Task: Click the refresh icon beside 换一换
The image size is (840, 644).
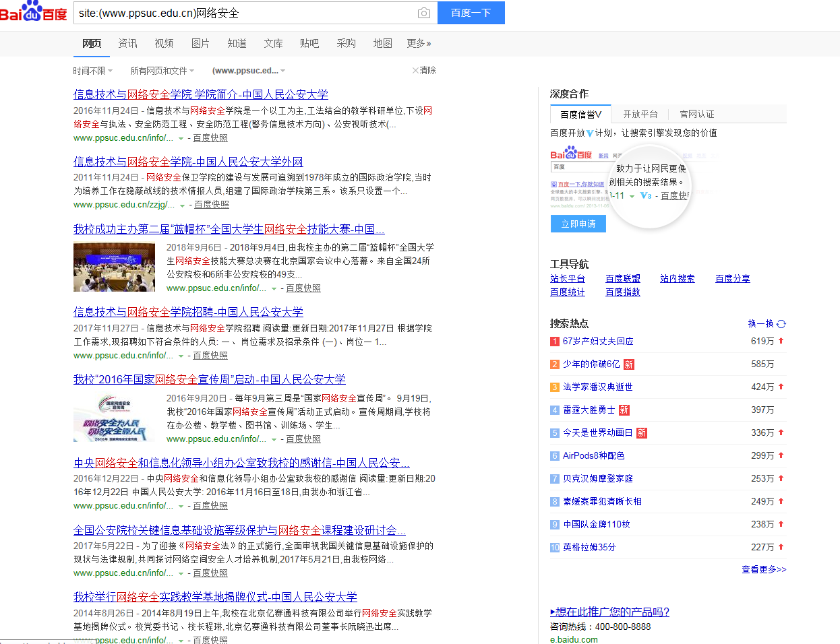Action: pos(781,324)
